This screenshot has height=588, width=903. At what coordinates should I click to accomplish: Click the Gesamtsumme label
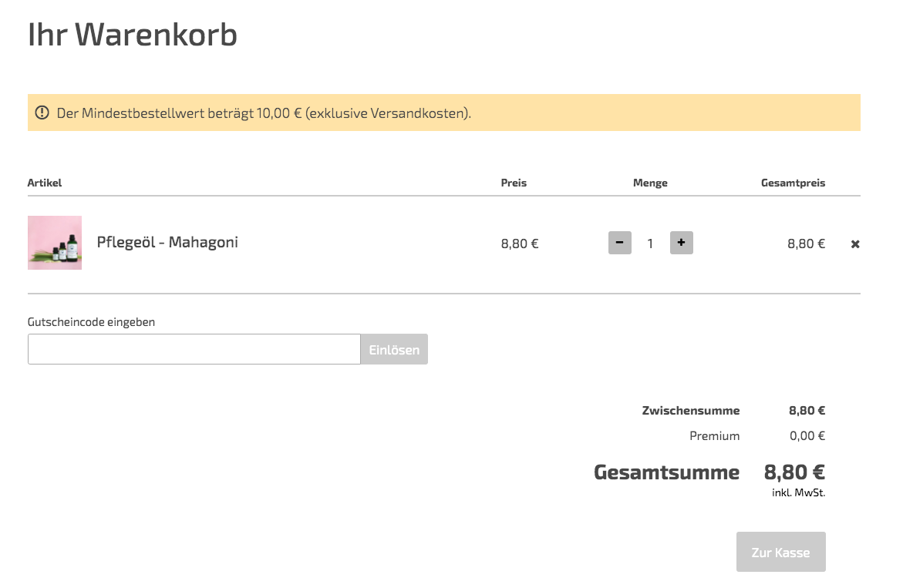(x=667, y=472)
